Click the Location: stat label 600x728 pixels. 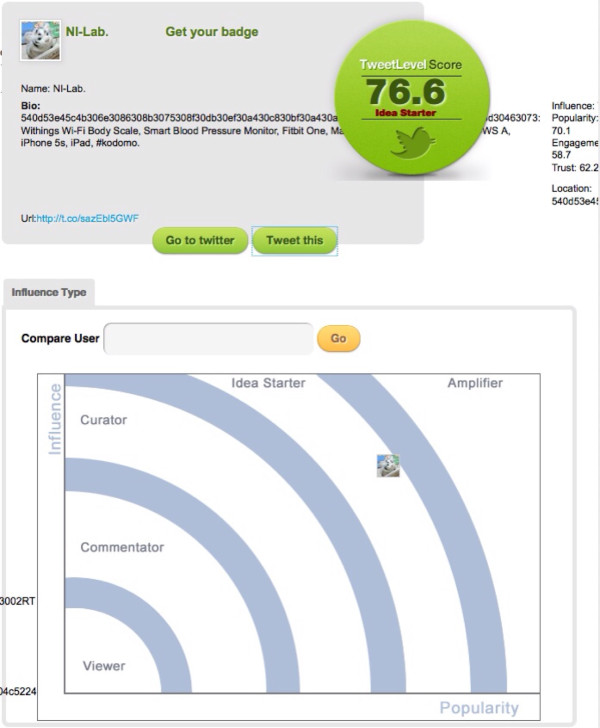tap(572, 188)
